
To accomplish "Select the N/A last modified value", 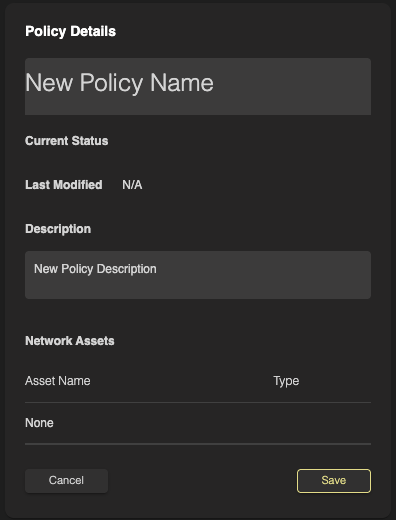I will pos(132,185).
